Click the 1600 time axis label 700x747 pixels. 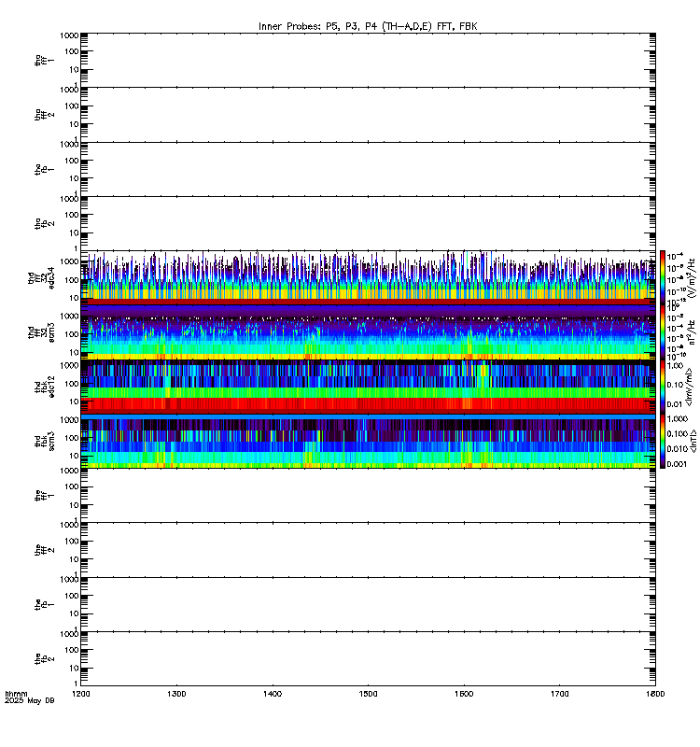click(464, 694)
